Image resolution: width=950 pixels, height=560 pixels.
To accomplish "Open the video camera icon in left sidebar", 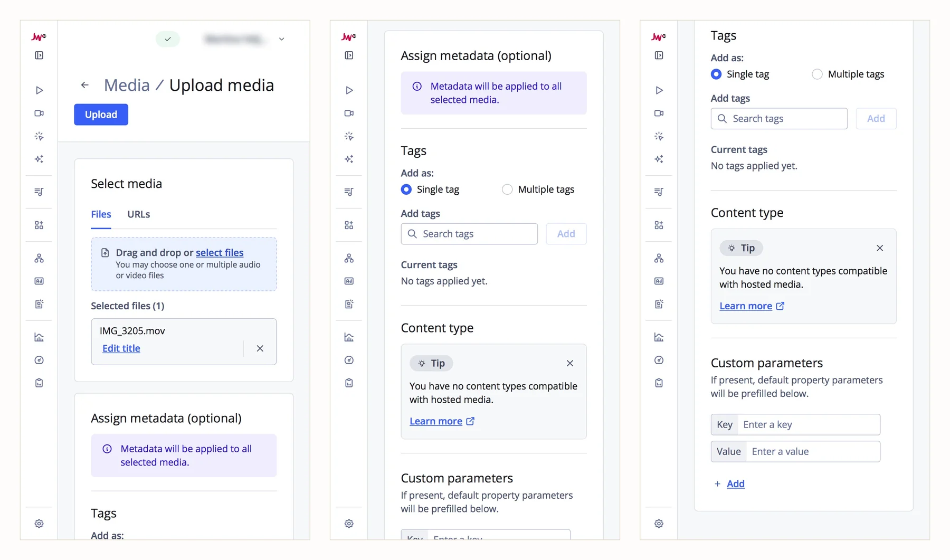I will point(39,113).
